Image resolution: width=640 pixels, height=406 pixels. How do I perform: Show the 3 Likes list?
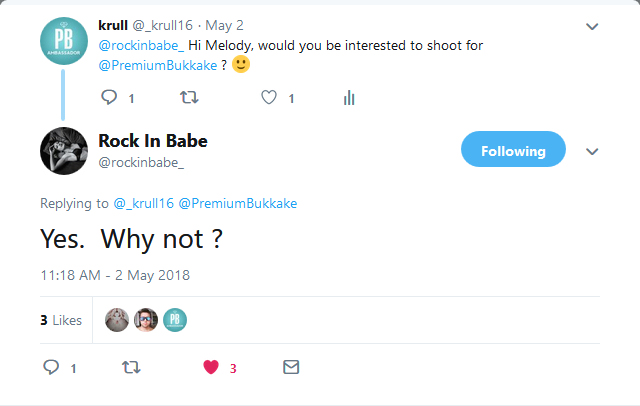pos(60,320)
